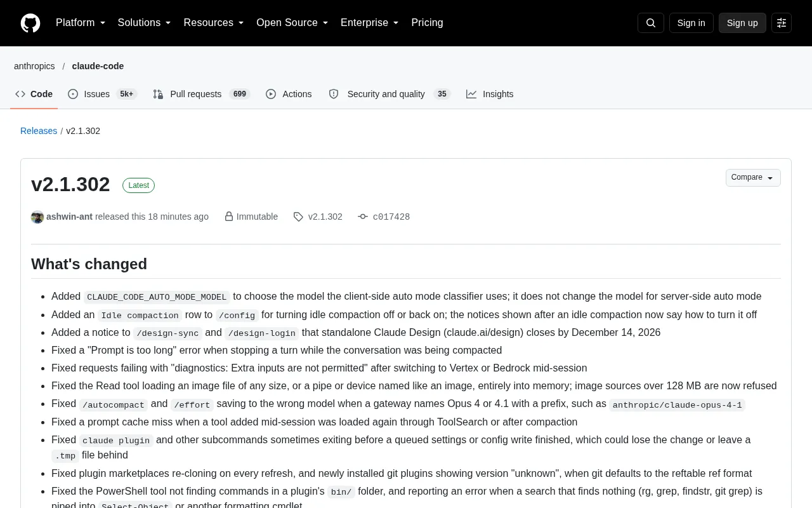Click the Sign up button

[x=742, y=23]
